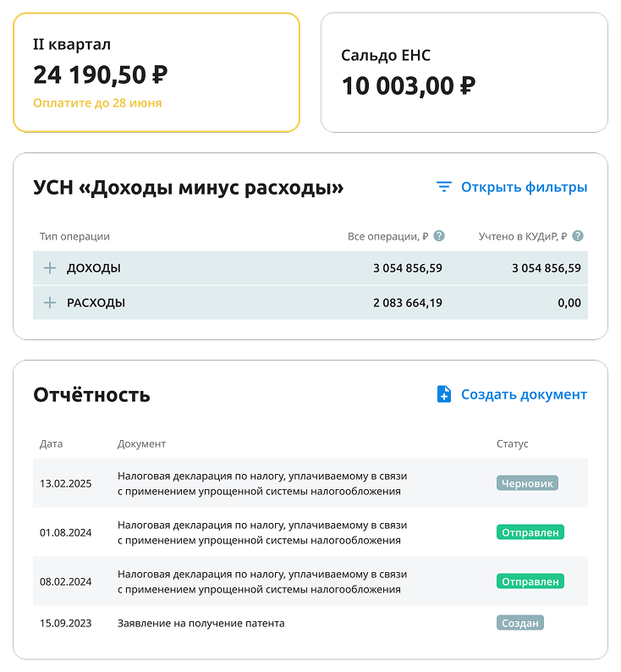Click the Черновик status badge
This screenshot has width=621, height=672.
click(527, 483)
